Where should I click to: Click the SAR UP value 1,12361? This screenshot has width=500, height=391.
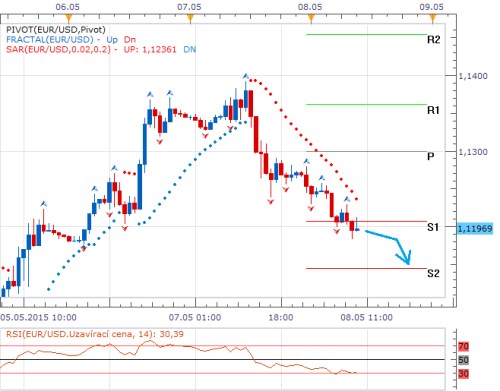coord(159,50)
